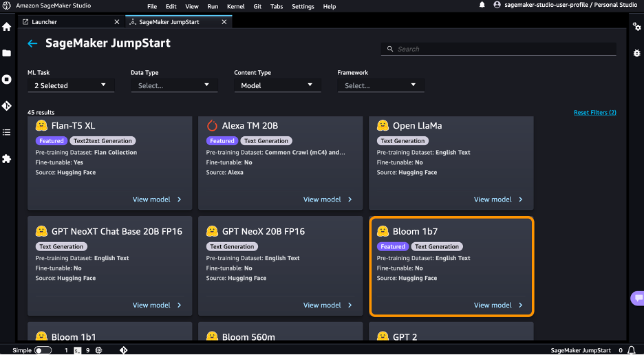The height and width of the screenshot is (355, 644).
Task: Open property inspector gears icon at right
Action: [x=636, y=27]
